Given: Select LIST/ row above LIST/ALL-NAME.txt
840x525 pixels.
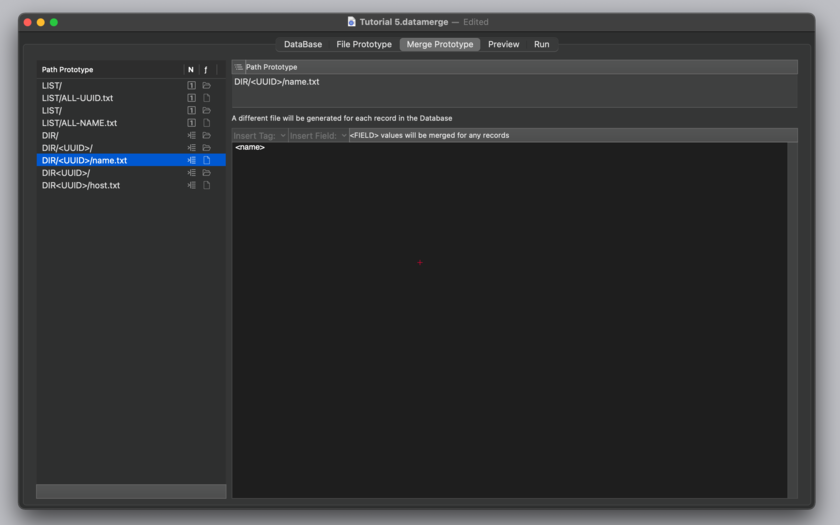Looking at the screenshot, I should [x=131, y=110].
